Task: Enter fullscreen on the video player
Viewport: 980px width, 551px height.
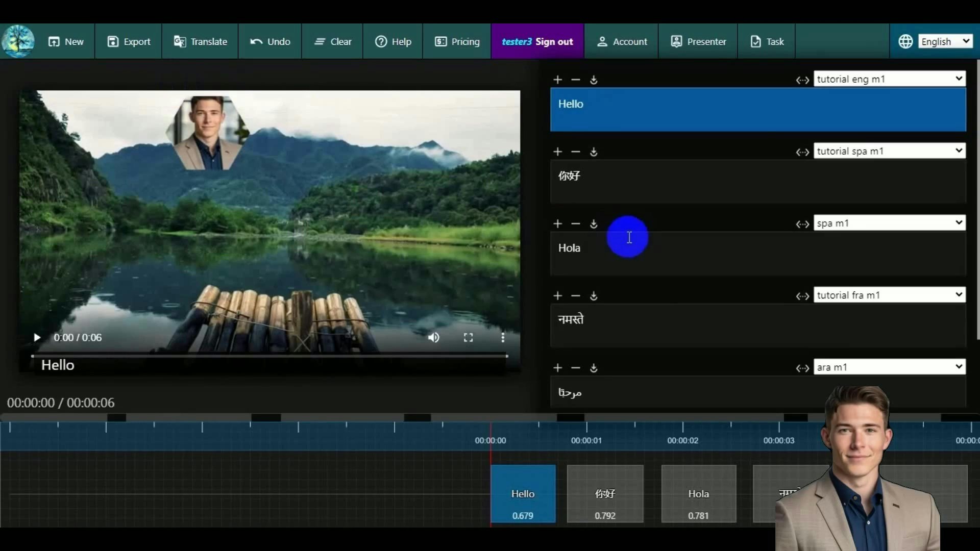Action: [x=468, y=337]
